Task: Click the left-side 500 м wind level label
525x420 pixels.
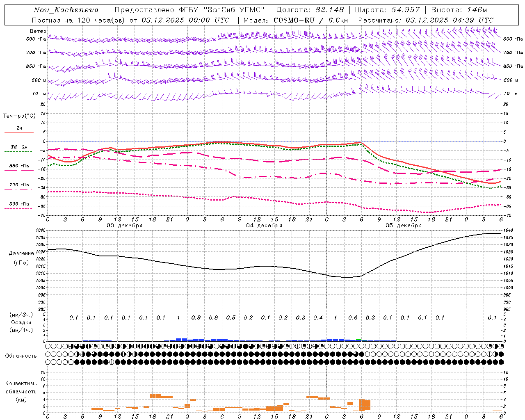Action: (x=39, y=80)
